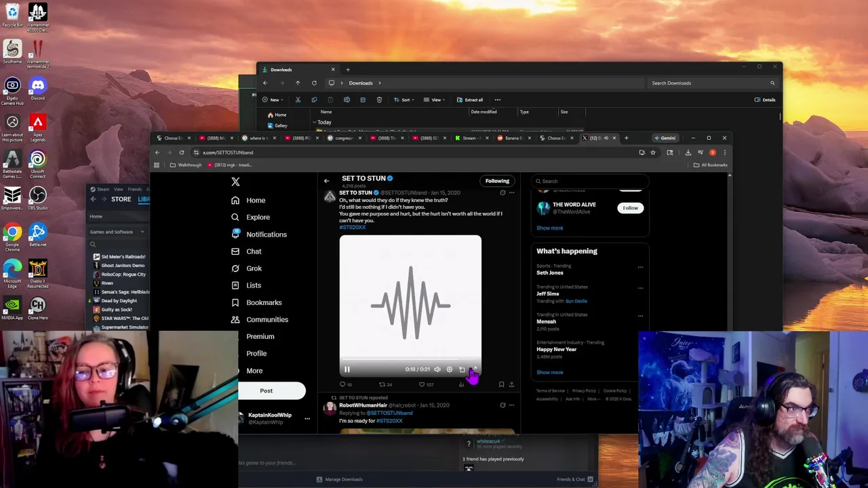Open video playback settings gear

[x=449, y=369]
